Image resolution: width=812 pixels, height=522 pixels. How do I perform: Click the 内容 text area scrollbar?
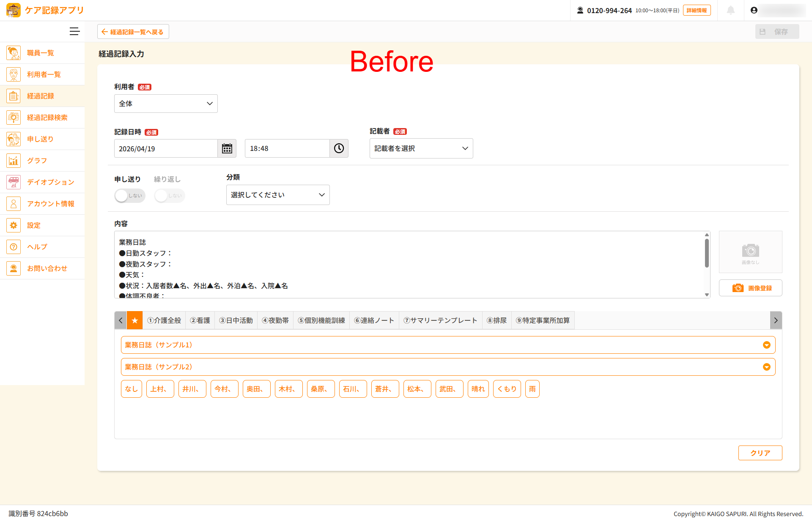(x=707, y=254)
